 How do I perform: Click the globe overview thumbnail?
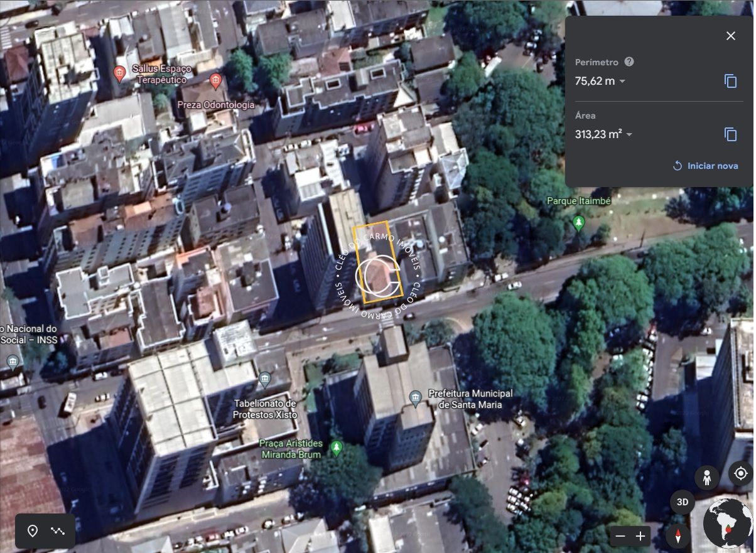pyautogui.click(x=727, y=524)
